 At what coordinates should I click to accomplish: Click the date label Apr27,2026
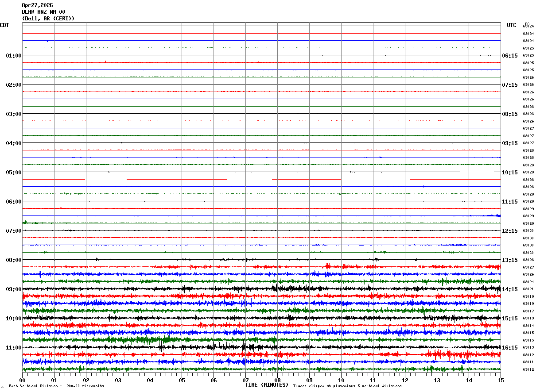pos(37,5)
